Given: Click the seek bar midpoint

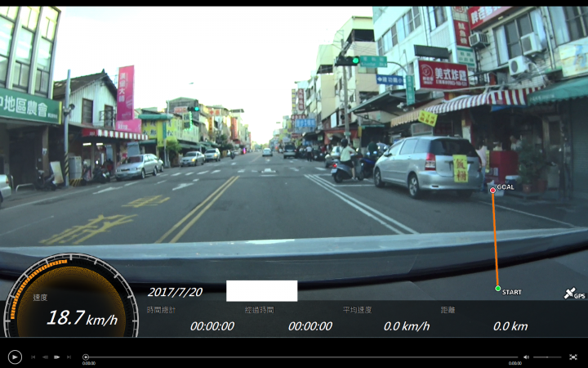Looking at the screenshot, I should (x=302, y=357).
